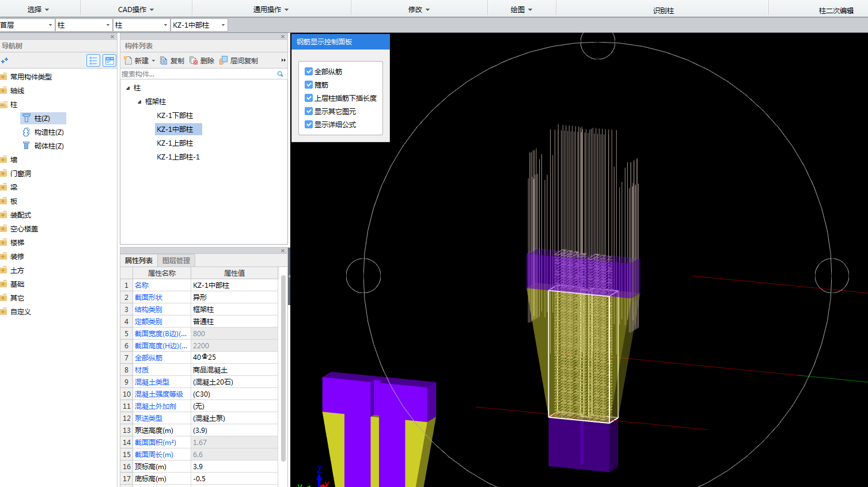Click the 删除 icon with red X
The image size is (868, 487).
click(194, 60)
